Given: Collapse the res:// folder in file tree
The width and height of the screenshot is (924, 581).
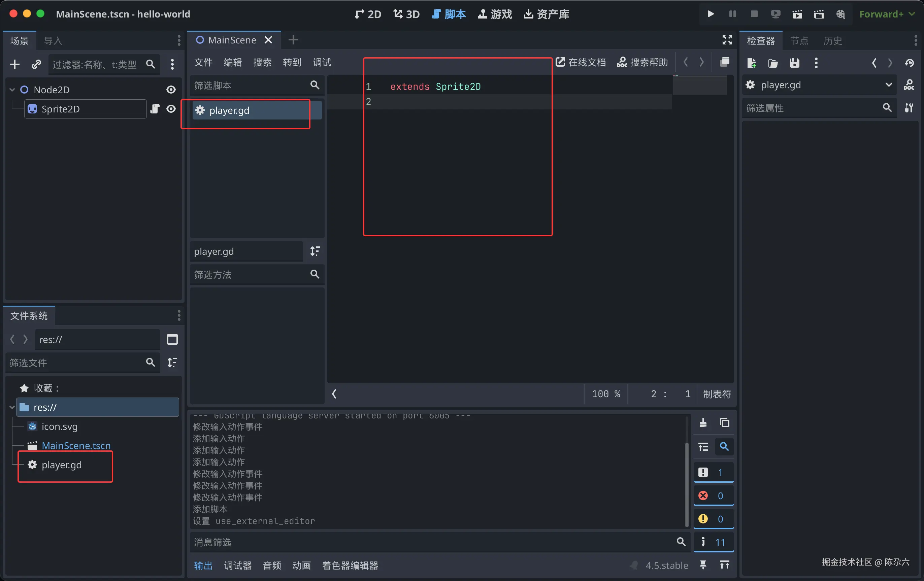Looking at the screenshot, I should (x=12, y=407).
